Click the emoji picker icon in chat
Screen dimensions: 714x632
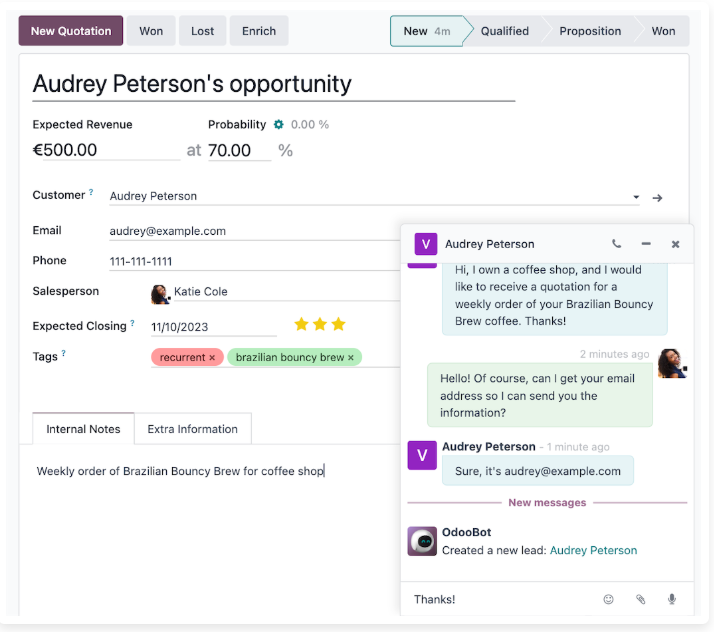click(x=608, y=599)
